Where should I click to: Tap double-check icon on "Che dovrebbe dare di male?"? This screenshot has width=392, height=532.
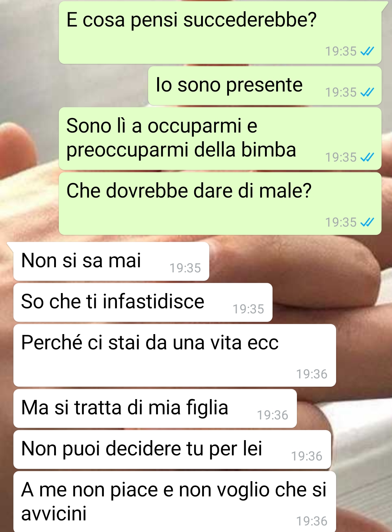(x=367, y=222)
